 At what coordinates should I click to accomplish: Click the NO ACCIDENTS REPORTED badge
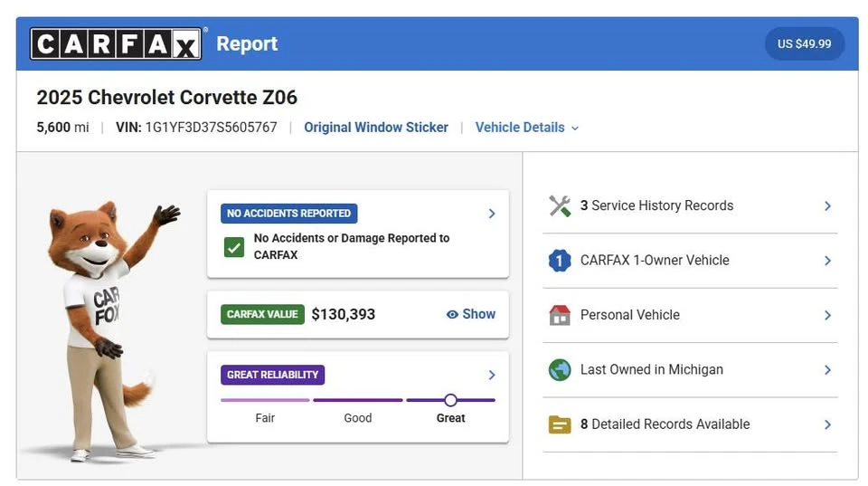(x=289, y=214)
